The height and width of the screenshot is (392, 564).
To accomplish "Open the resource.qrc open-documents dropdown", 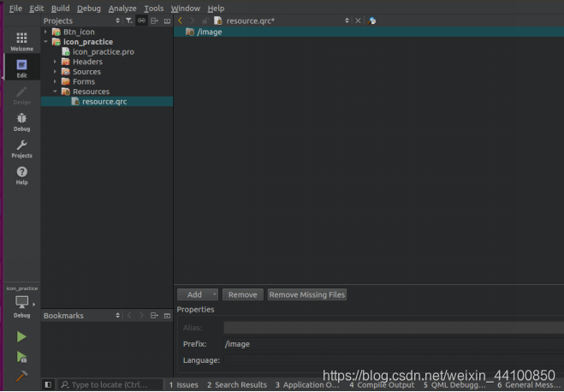I will pyautogui.click(x=347, y=21).
